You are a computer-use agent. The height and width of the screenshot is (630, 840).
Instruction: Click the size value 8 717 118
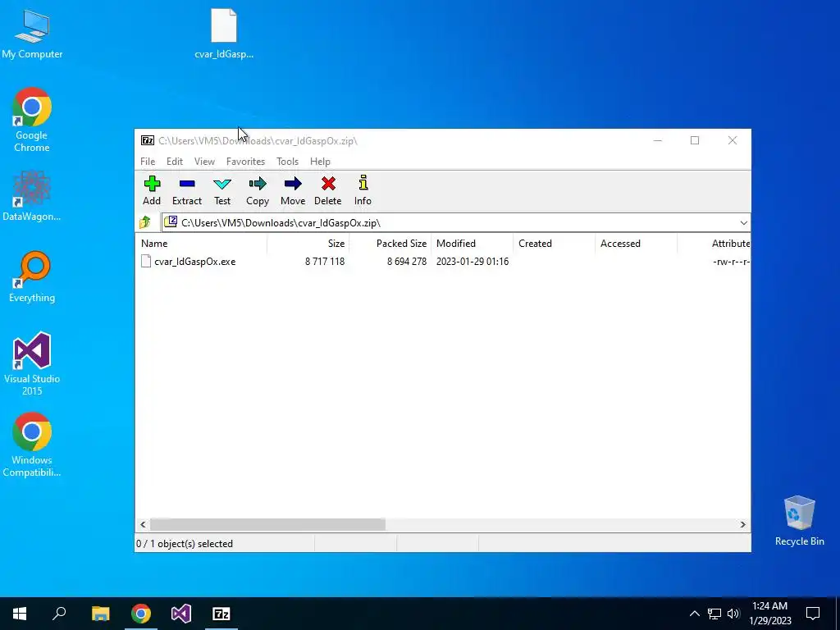[x=325, y=262]
